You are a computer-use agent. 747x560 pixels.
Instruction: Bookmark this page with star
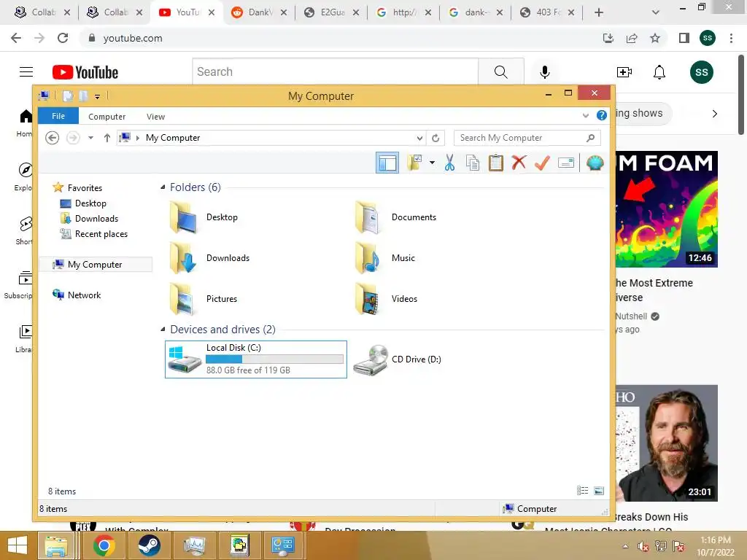click(655, 38)
